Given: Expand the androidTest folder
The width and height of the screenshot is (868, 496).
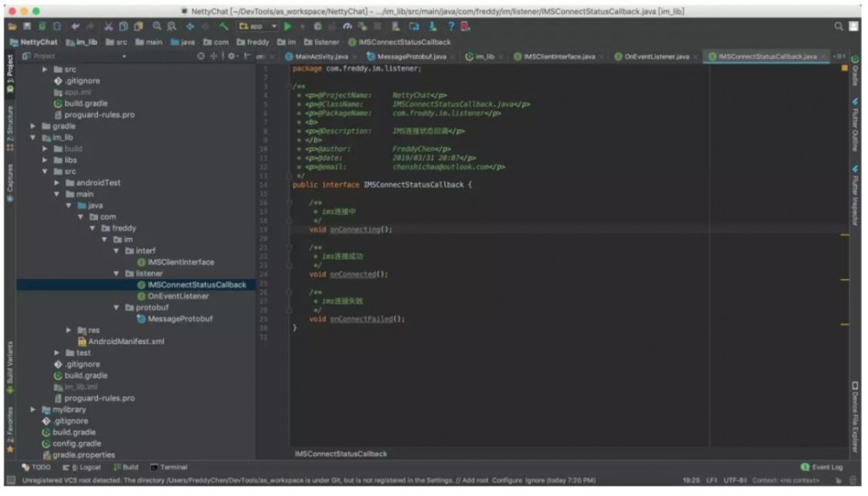Looking at the screenshot, I should tap(57, 183).
